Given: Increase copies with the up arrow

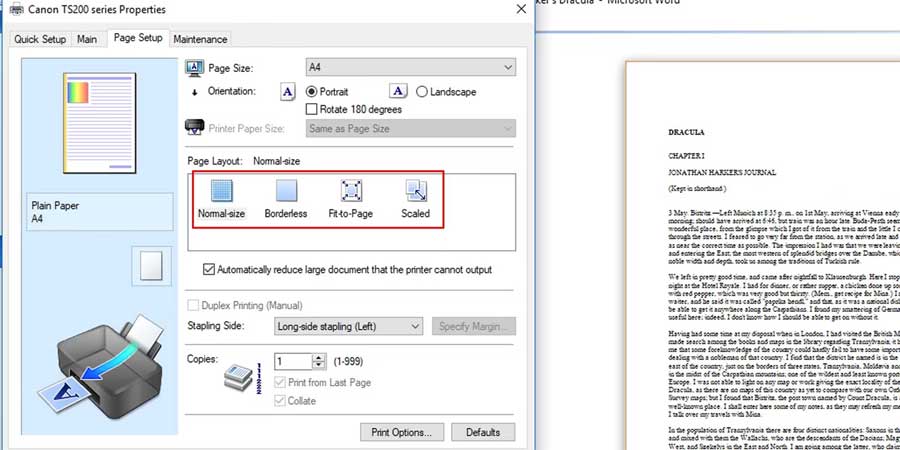Looking at the screenshot, I should coord(319,358).
